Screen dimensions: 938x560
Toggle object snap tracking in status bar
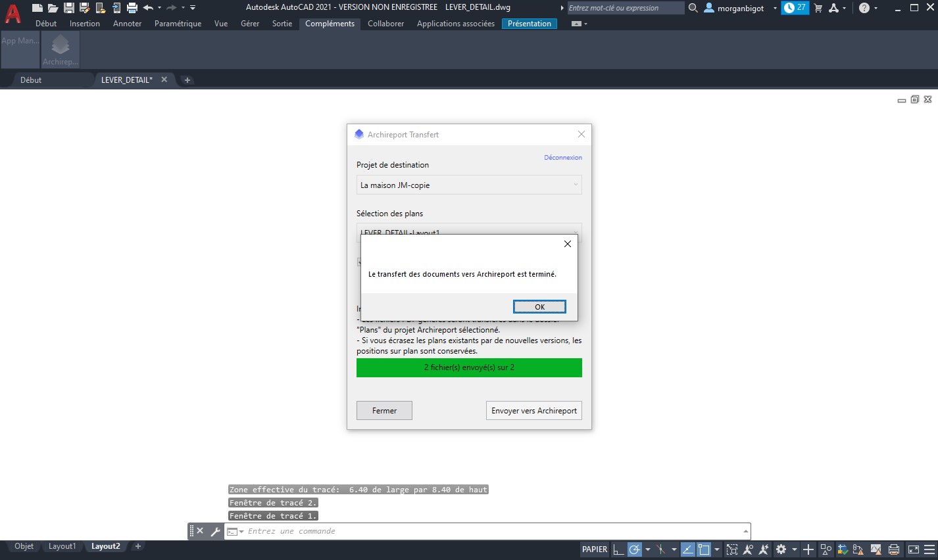coord(687,549)
